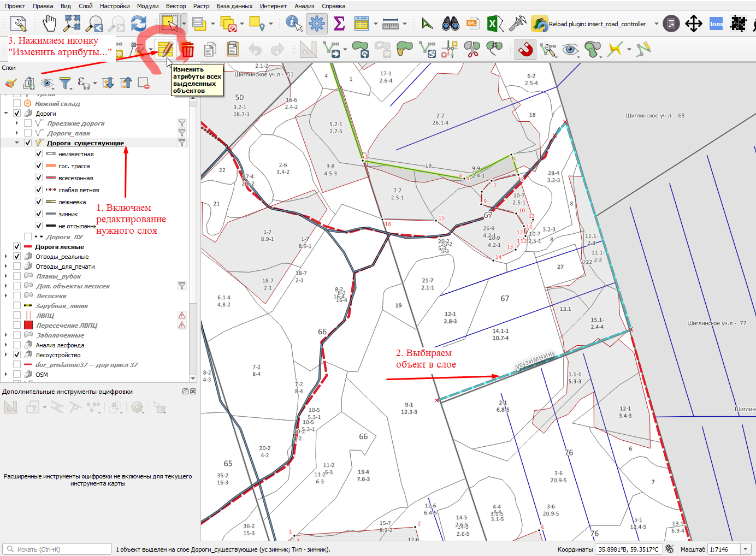Image resolution: width=756 pixels, height=556 pixels.
Task: Click the XML export icon
Action: coord(472,23)
